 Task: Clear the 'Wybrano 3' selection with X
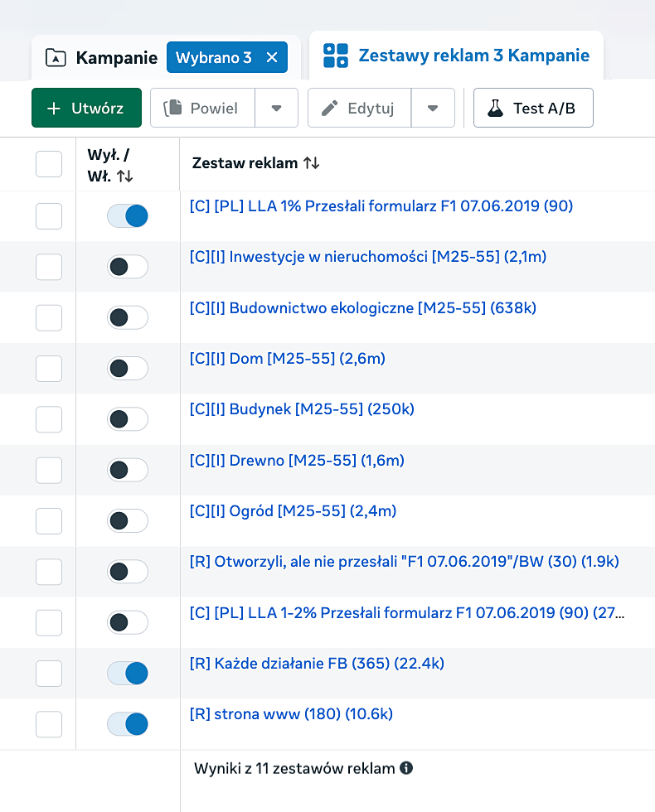(272, 57)
